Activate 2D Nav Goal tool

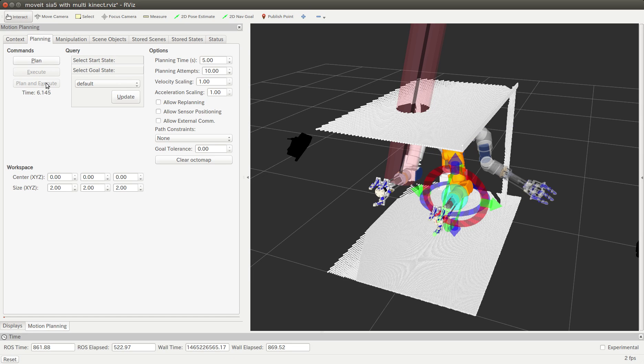[x=238, y=17]
